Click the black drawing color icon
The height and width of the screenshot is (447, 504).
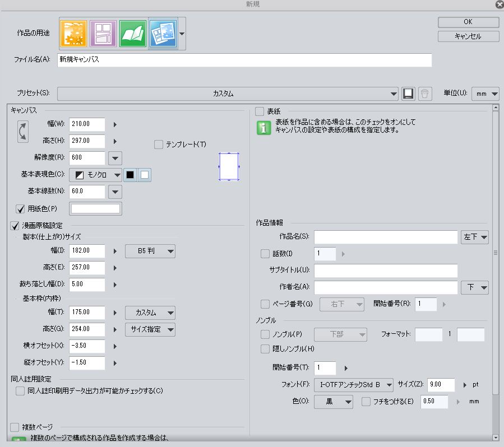pos(130,175)
